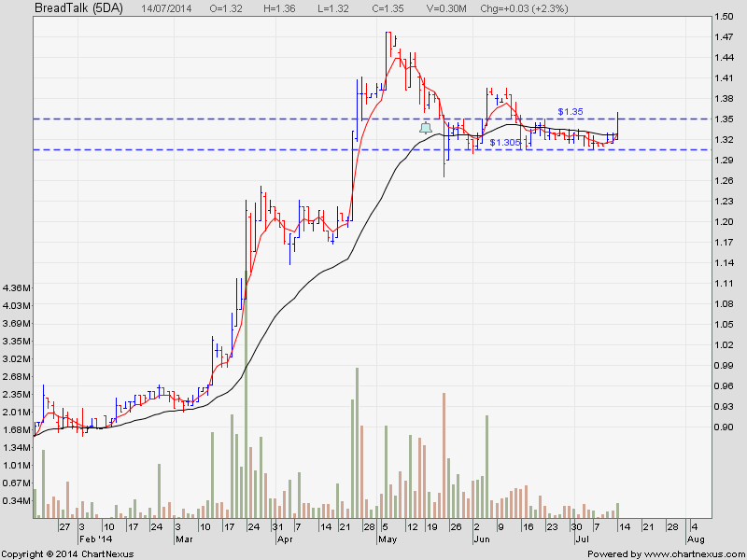Viewport: 747px width, 560px height.
Task: Select the BreadTalk (5DA) chart title
Action: (79, 8)
